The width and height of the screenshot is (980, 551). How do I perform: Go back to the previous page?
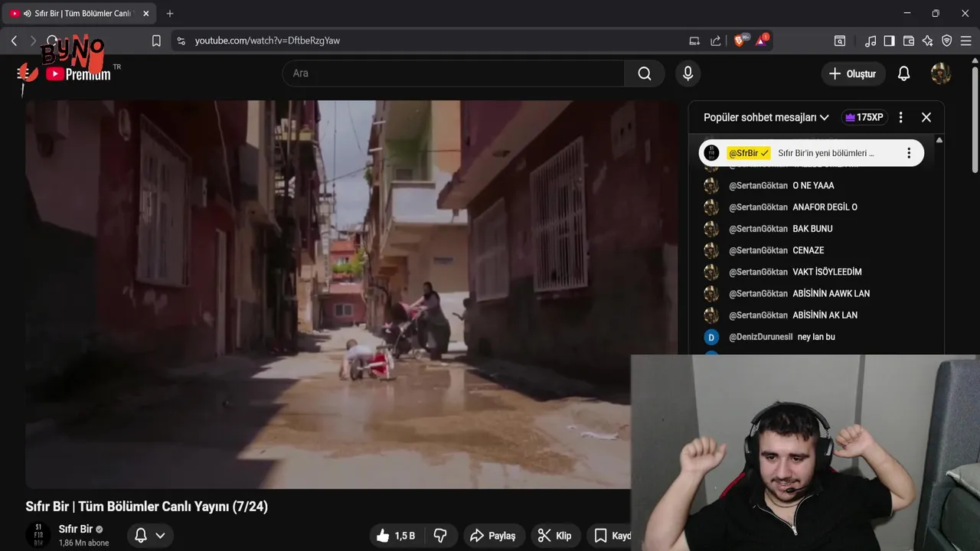[14, 41]
